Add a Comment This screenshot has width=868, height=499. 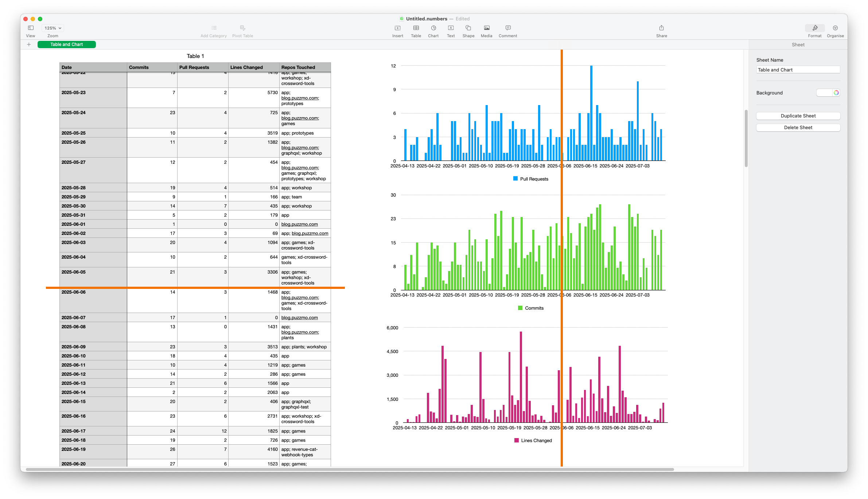508,28
